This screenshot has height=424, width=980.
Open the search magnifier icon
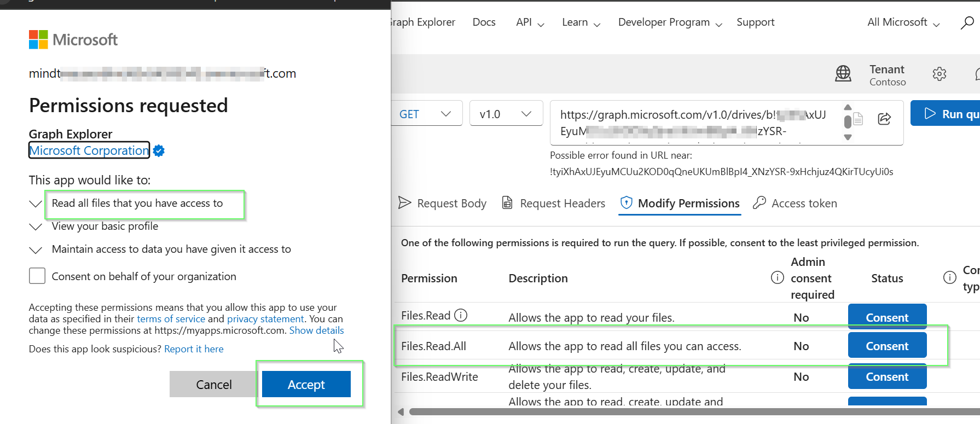967,23
